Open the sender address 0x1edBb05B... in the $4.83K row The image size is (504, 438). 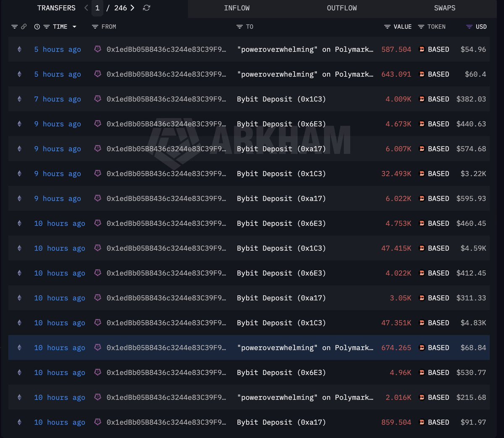(166, 323)
